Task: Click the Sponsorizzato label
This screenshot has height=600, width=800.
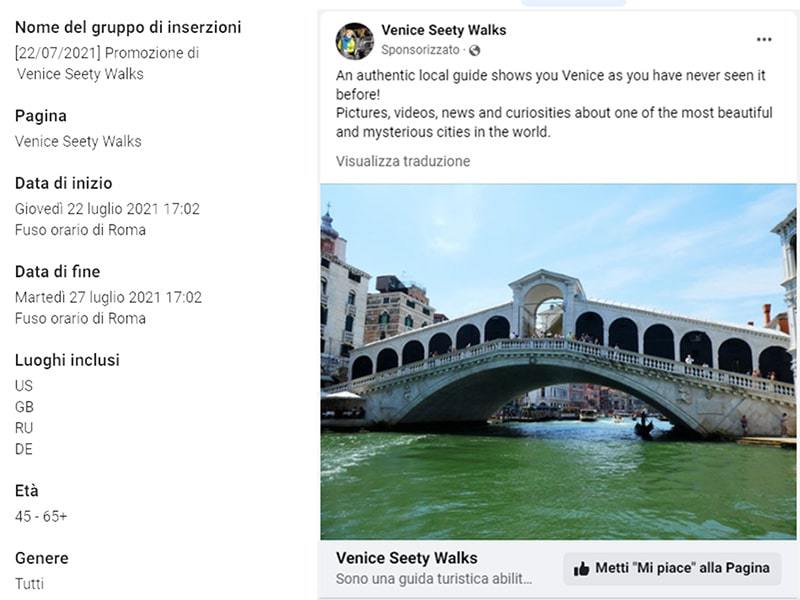Action: 420,50
